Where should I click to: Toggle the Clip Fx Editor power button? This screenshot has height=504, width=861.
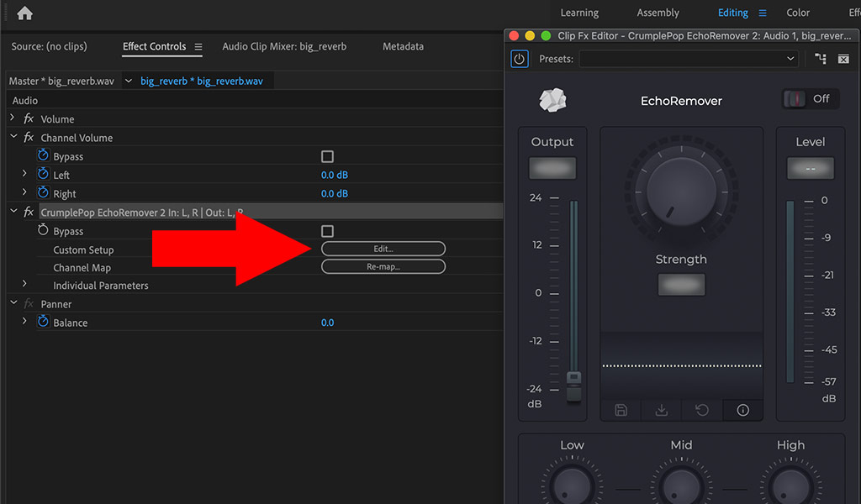[520, 59]
